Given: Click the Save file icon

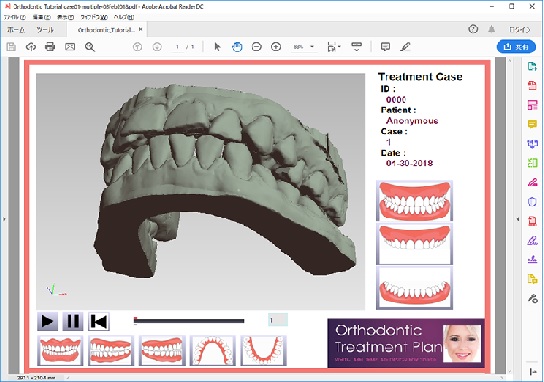Looking at the screenshot, I should coord(11,46).
